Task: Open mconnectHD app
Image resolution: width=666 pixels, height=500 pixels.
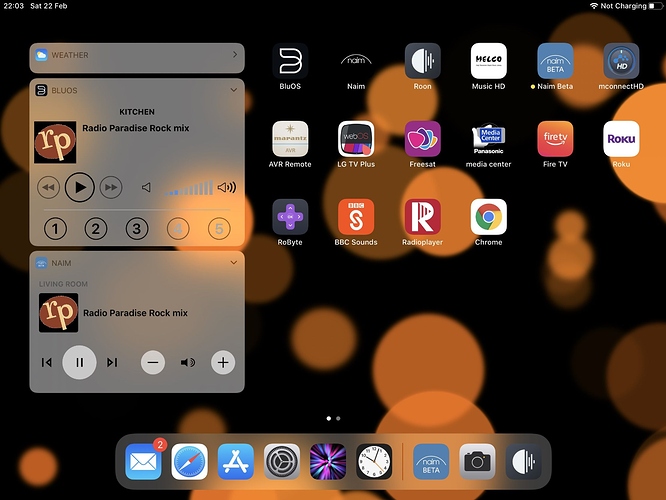Action: (x=621, y=61)
